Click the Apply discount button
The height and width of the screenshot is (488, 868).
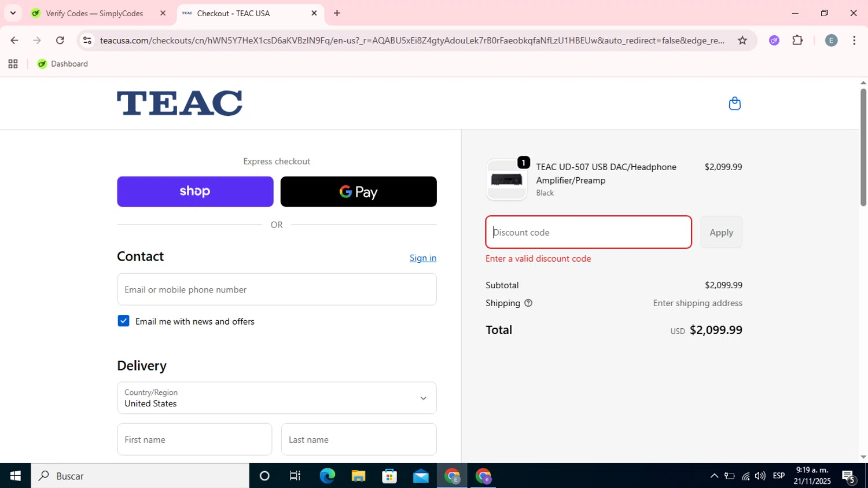(721, 232)
